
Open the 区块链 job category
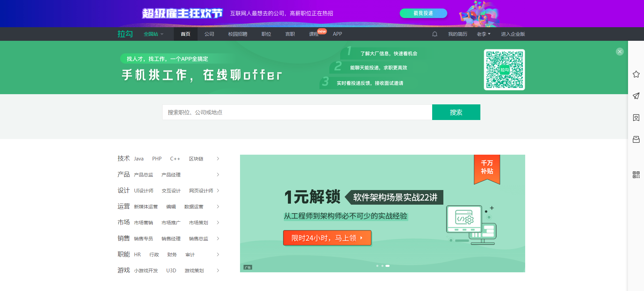coord(196,159)
